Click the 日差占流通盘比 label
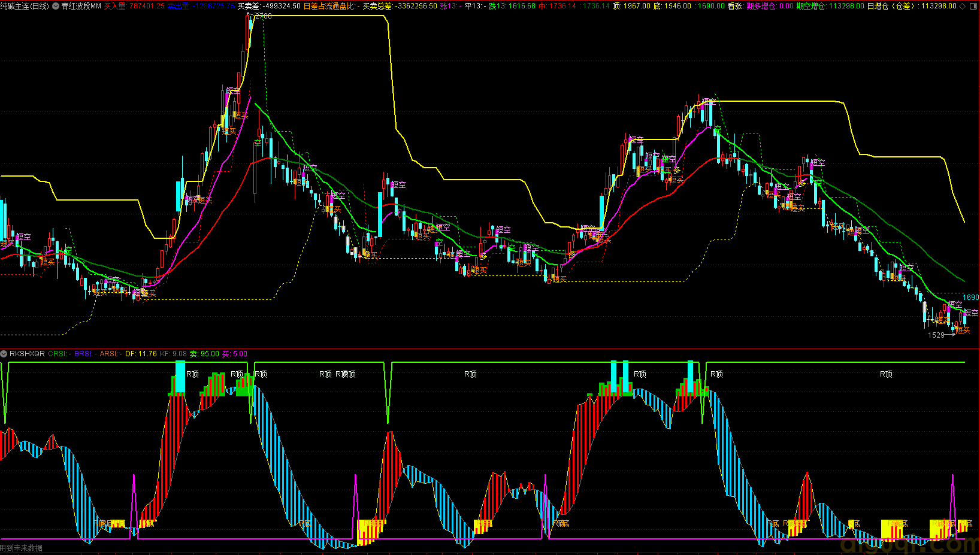Image resolution: width=980 pixels, height=555 pixels. [331, 6]
